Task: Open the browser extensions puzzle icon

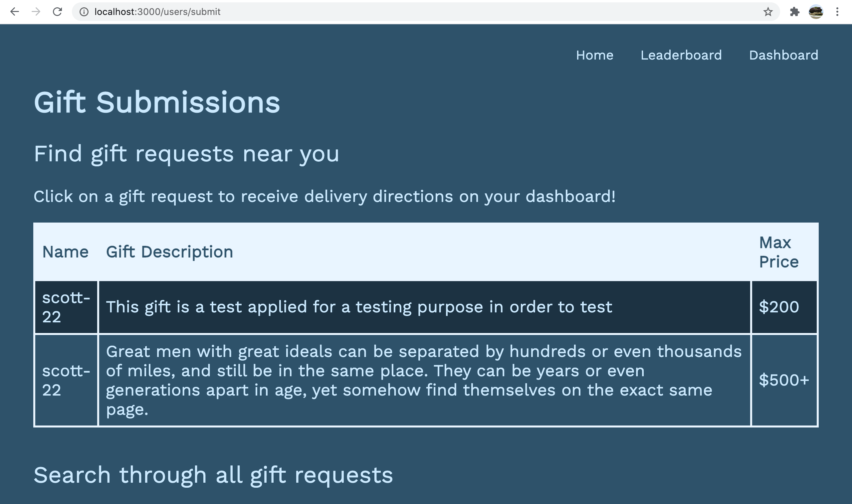Action: [x=794, y=12]
